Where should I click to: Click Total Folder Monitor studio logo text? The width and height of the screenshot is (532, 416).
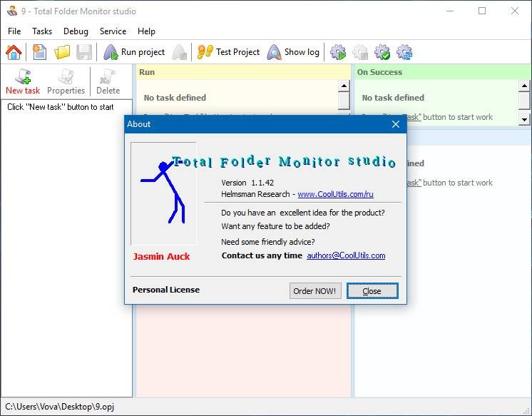tap(284, 162)
